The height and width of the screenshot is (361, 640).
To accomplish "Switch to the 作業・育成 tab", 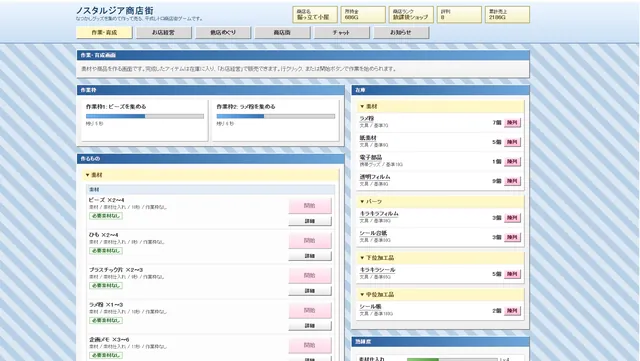I will [104, 33].
